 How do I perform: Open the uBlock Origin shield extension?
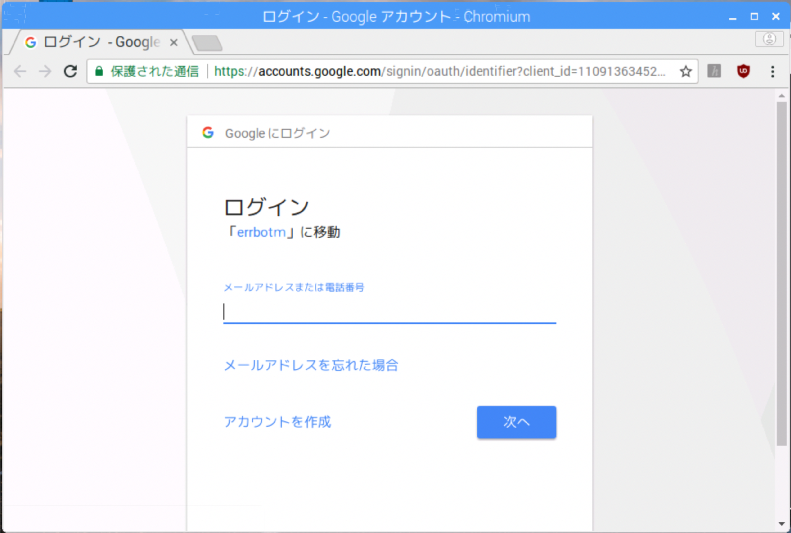[x=743, y=71]
